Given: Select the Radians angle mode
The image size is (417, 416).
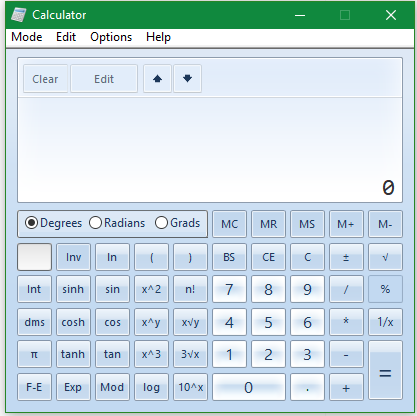Looking at the screenshot, I should (x=117, y=223).
